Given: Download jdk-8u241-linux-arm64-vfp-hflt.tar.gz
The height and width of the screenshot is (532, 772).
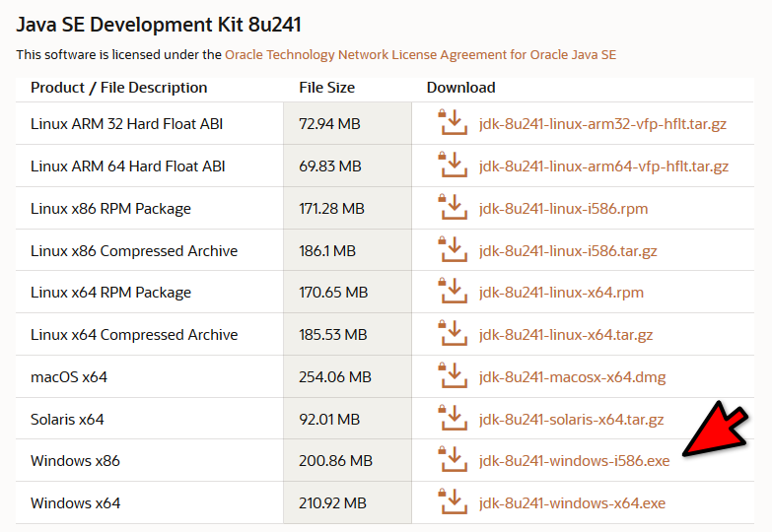Looking at the screenshot, I should point(603,166).
